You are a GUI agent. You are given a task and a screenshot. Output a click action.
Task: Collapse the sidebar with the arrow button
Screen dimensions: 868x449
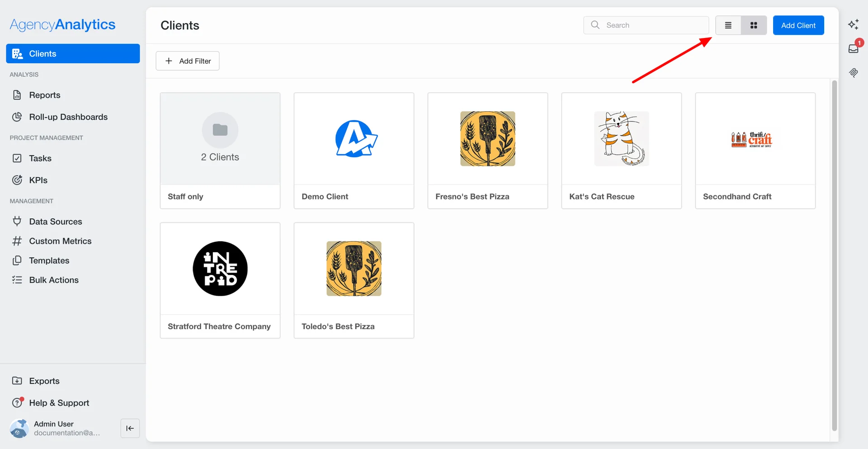[x=130, y=428]
